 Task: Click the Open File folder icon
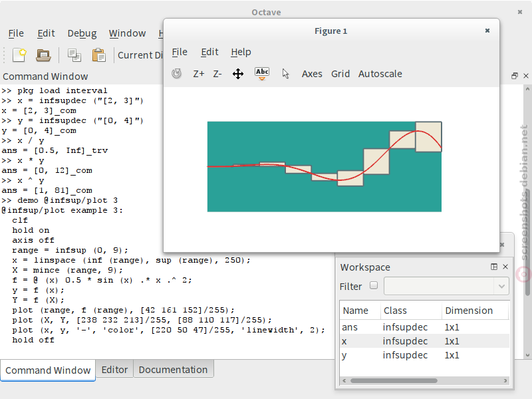pos(43,55)
